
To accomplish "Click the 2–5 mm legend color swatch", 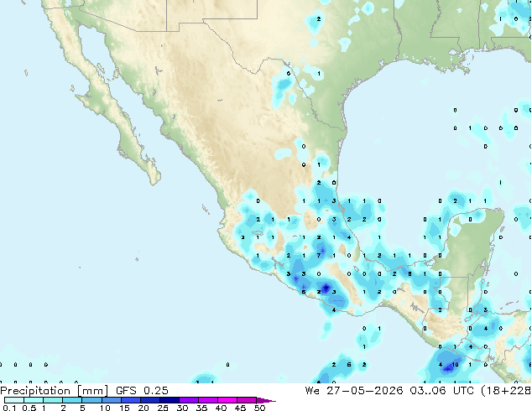I will click(x=73, y=400).
